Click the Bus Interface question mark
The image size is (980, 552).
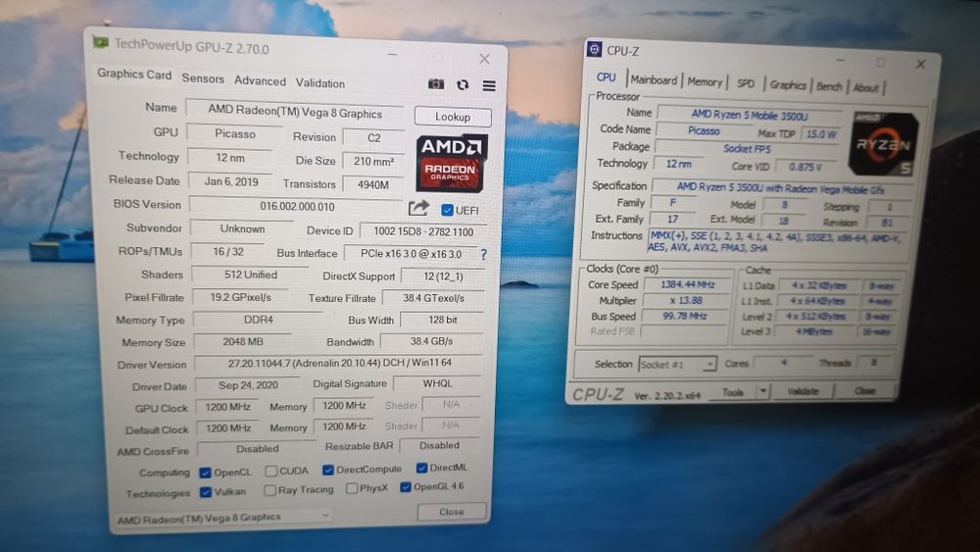point(483,255)
